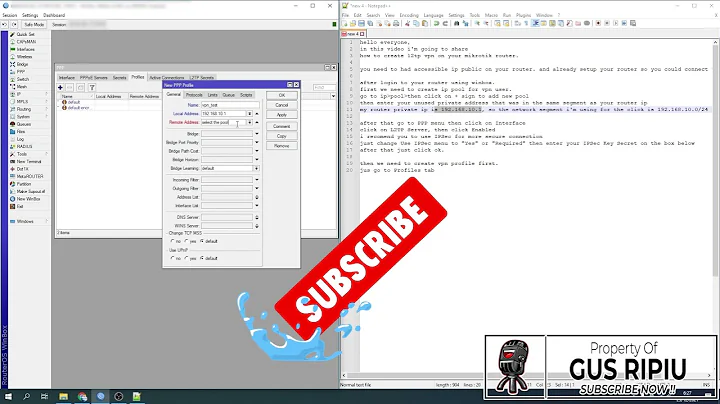Open MetaROUTER in WinBox sidebar

click(30, 176)
